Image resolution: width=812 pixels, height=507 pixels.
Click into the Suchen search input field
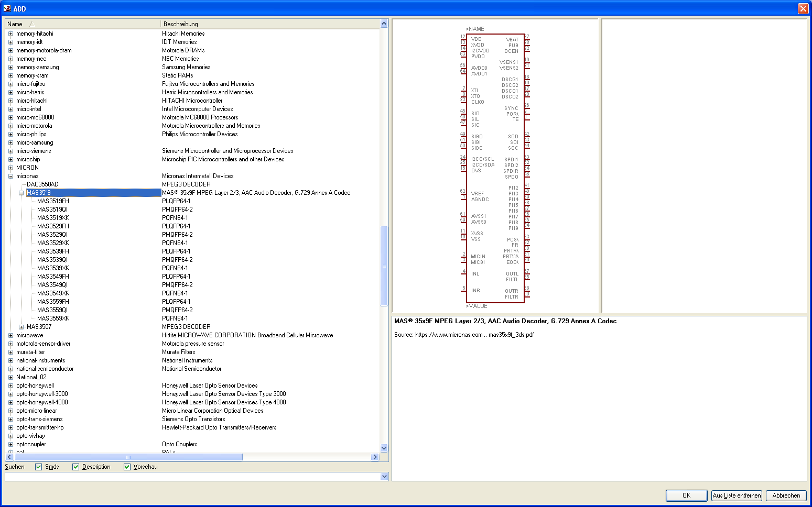coord(192,477)
